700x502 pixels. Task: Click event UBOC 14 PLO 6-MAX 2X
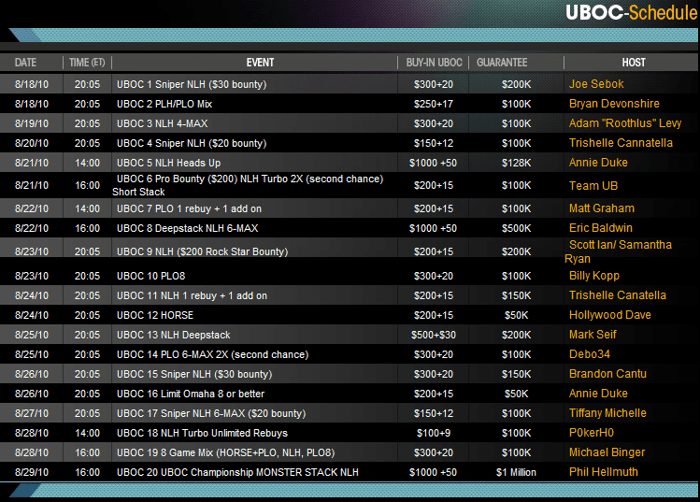(212, 355)
